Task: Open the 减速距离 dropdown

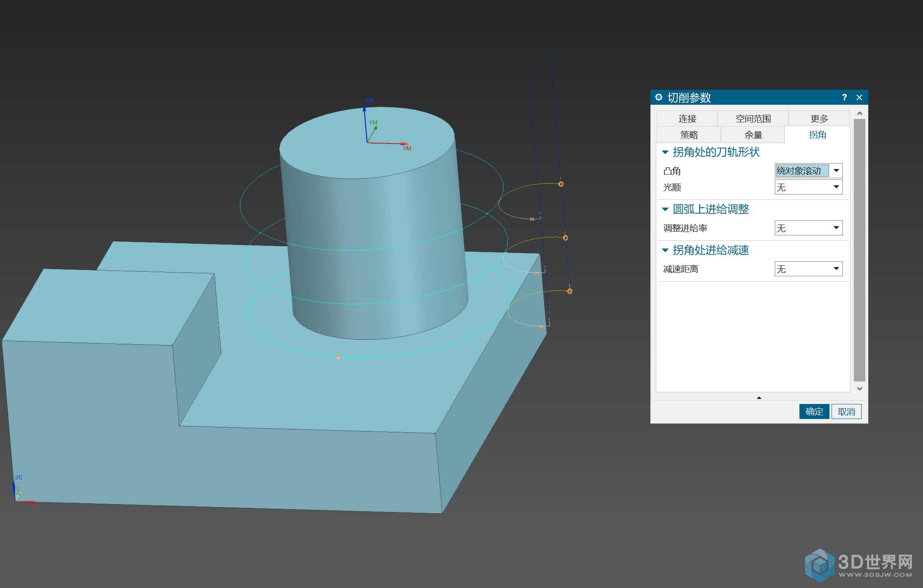Action: [x=809, y=269]
